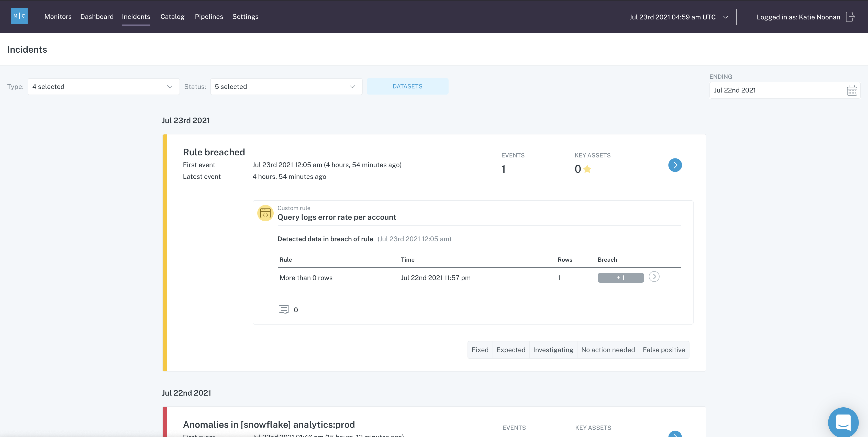Set incident status to Investigating
This screenshot has width=868, height=437.
[x=553, y=350]
